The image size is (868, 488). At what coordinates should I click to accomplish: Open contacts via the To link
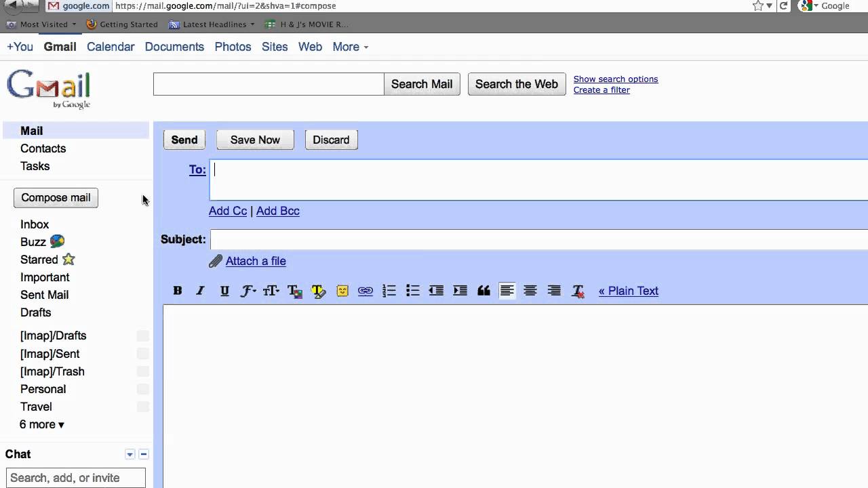(197, 169)
